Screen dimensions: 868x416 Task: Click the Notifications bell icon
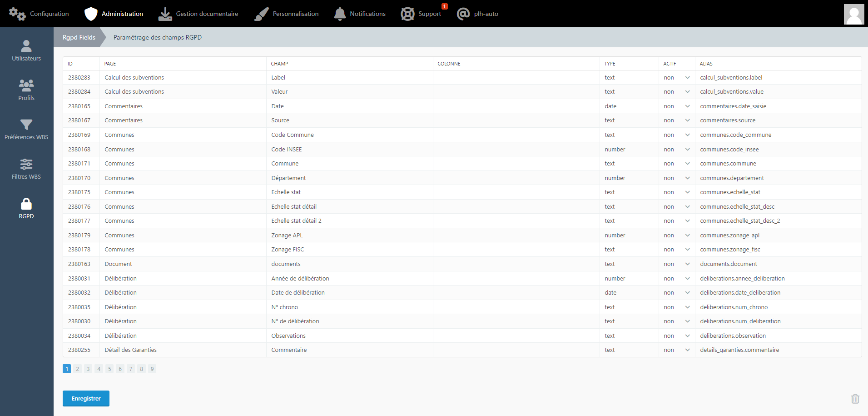[340, 14]
